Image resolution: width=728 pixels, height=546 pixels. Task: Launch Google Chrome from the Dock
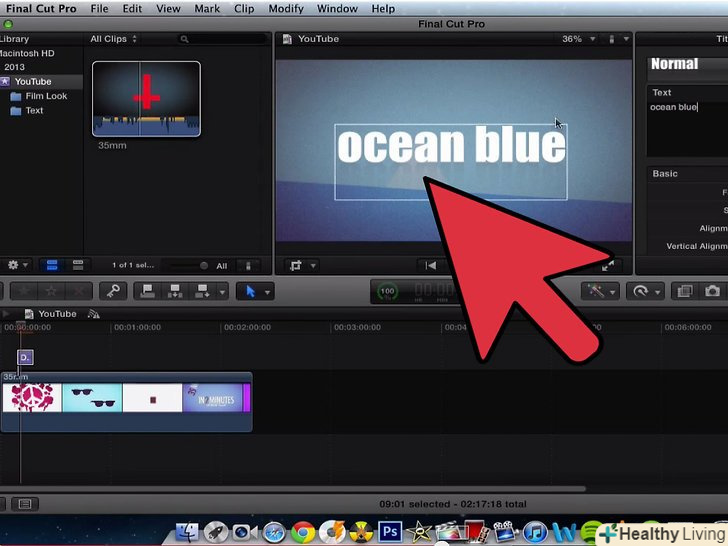click(x=302, y=532)
